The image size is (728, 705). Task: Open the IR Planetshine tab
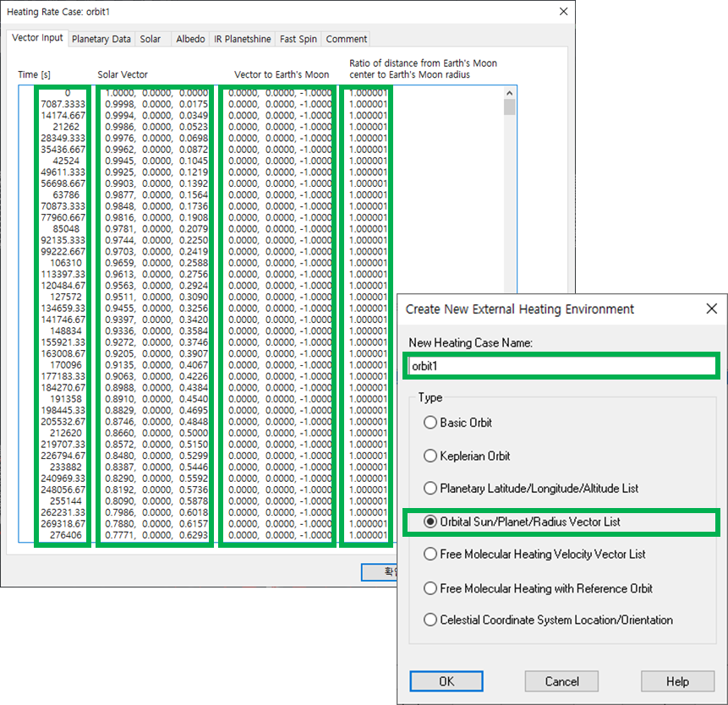pyautogui.click(x=243, y=39)
